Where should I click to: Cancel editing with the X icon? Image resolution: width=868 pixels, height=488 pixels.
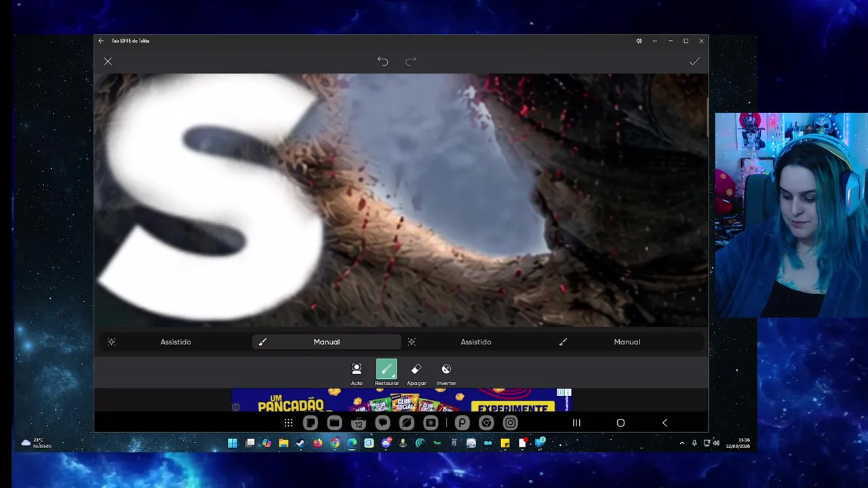coord(108,62)
